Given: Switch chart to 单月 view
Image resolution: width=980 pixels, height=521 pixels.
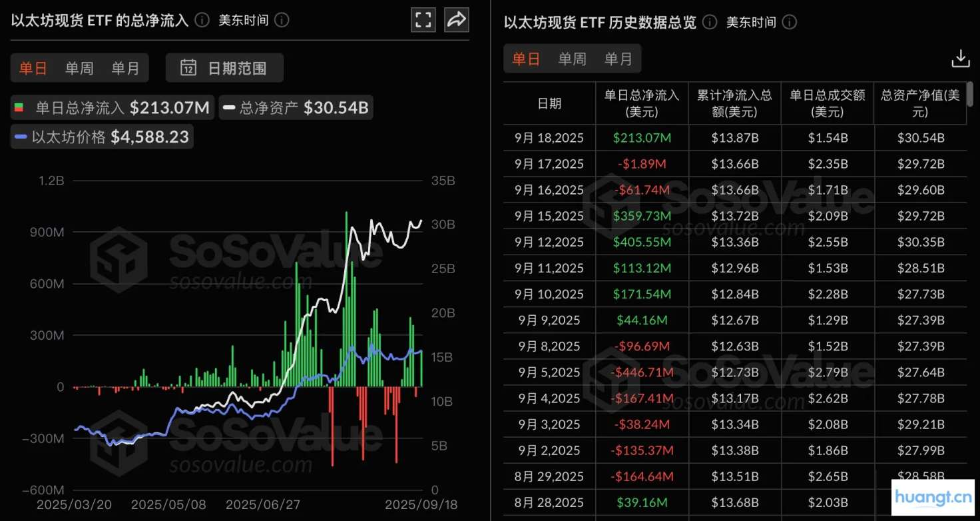Looking at the screenshot, I should (x=125, y=68).
